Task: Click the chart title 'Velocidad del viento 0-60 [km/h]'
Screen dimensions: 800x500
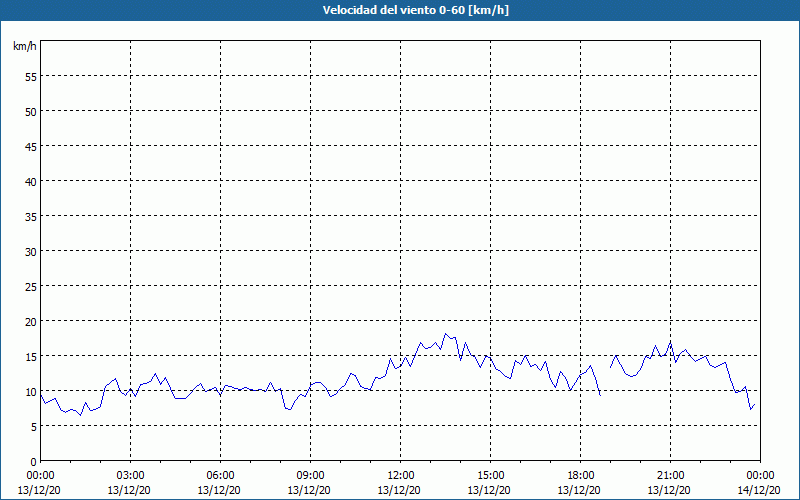Action: click(416, 10)
